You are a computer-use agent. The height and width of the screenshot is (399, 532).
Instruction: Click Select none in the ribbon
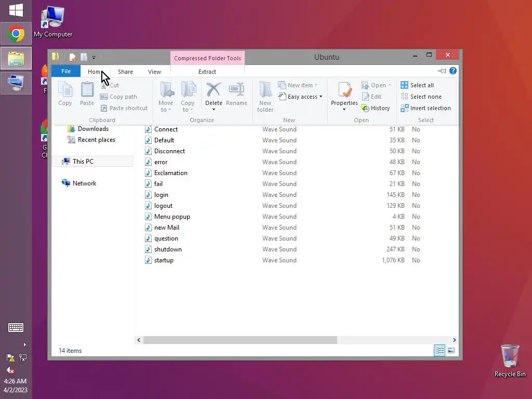point(421,97)
